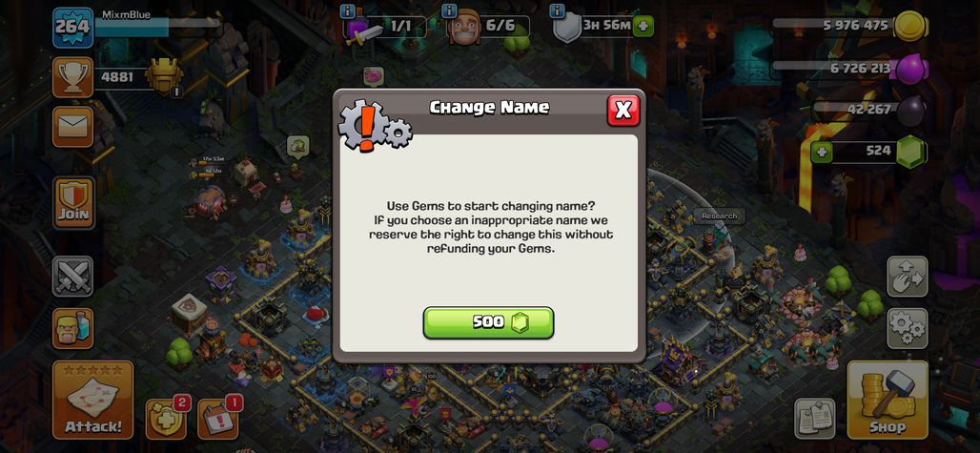Viewport: 980px width, 453px height.
Task: Open the Shop with hammer icon
Action: [887, 400]
